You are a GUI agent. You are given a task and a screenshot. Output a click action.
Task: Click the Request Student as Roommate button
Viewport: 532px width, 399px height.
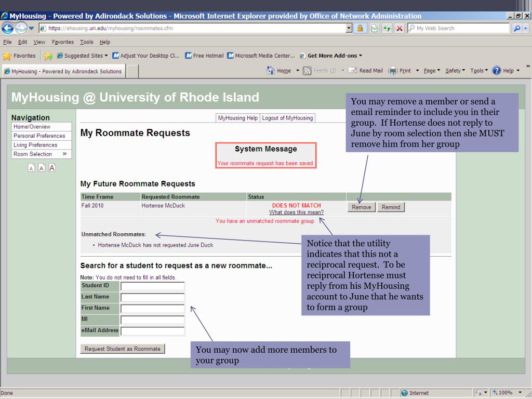123,349
